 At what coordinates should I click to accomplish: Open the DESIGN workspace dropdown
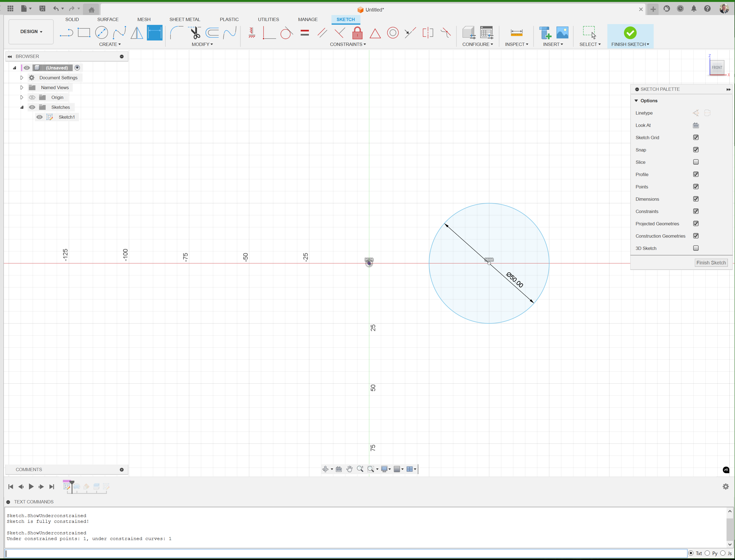[x=31, y=32]
